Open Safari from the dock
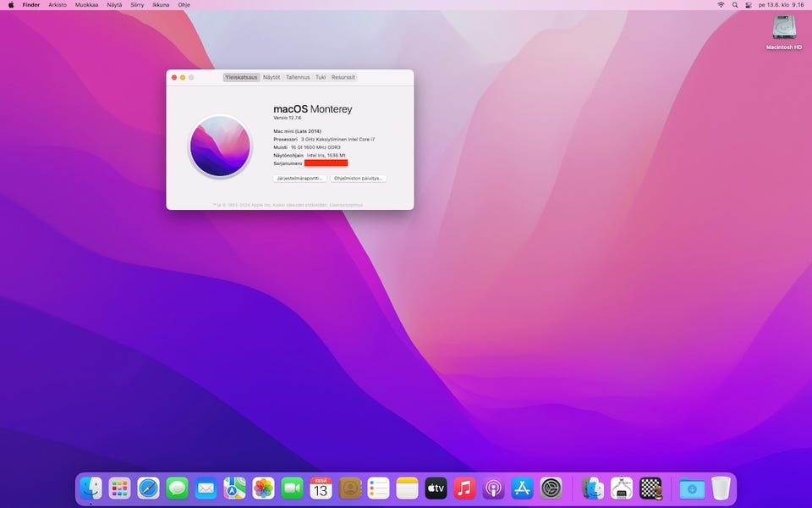This screenshot has height=508, width=812. pyautogui.click(x=148, y=488)
